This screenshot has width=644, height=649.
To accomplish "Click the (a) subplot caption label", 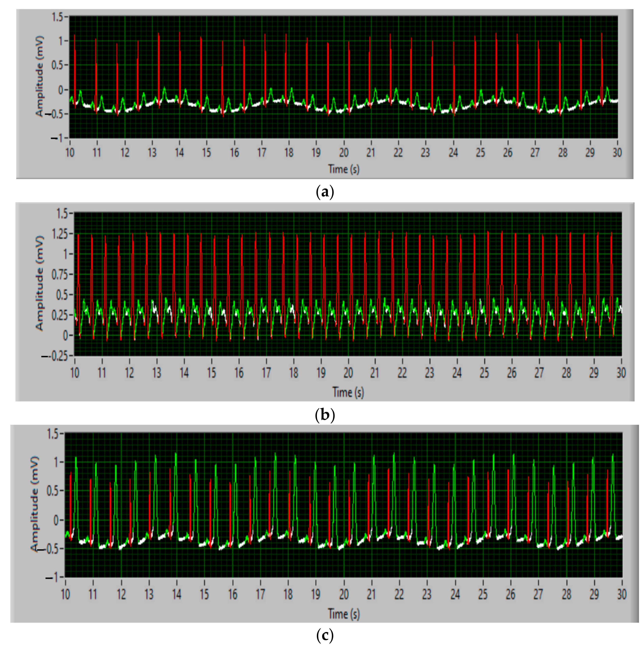I will [325, 193].
